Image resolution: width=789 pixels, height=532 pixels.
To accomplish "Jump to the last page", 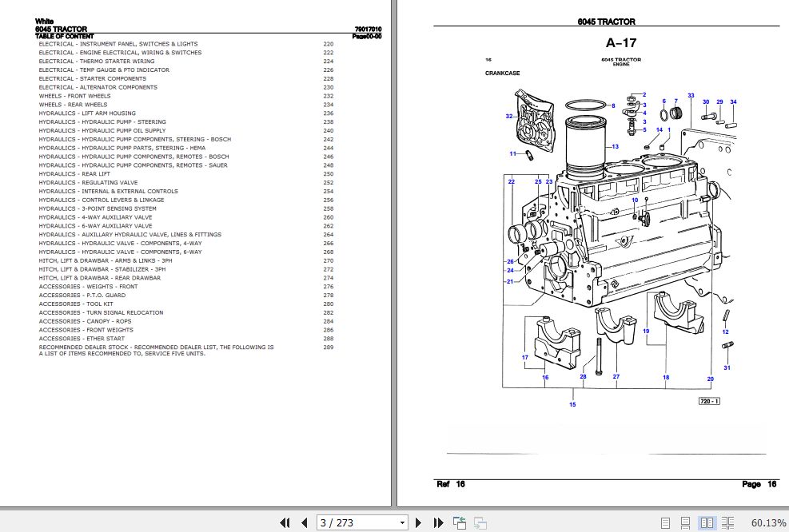I will coord(439,522).
